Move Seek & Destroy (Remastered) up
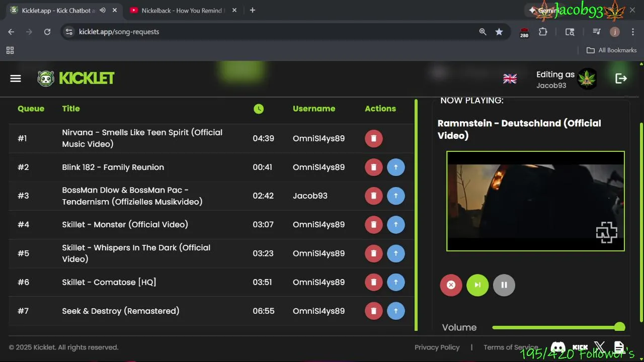The width and height of the screenshot is (644, 362). coord(396,311)
